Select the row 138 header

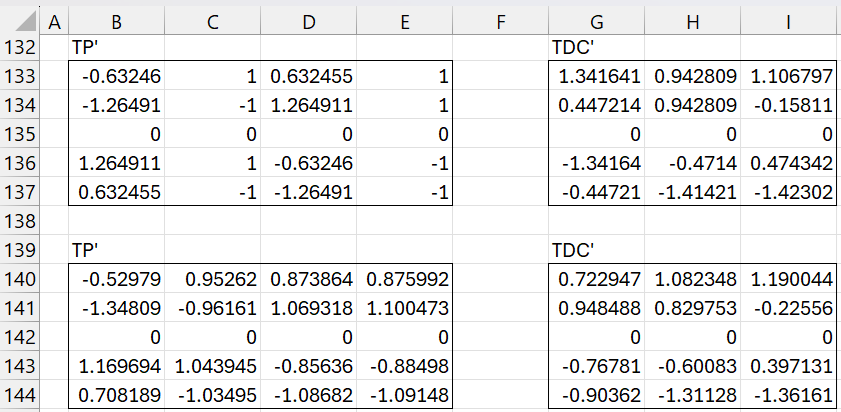click(20, 220)
